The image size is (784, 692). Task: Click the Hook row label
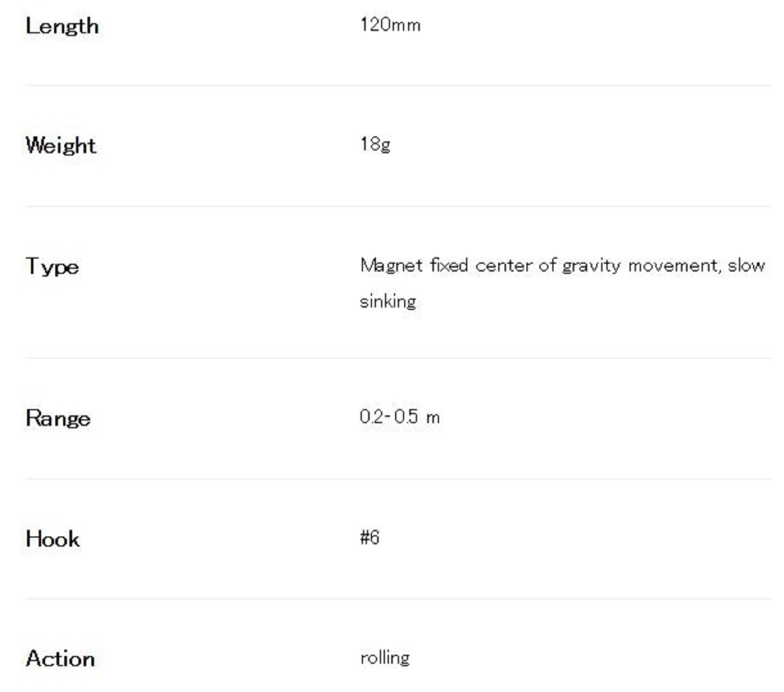pos(53,539)
